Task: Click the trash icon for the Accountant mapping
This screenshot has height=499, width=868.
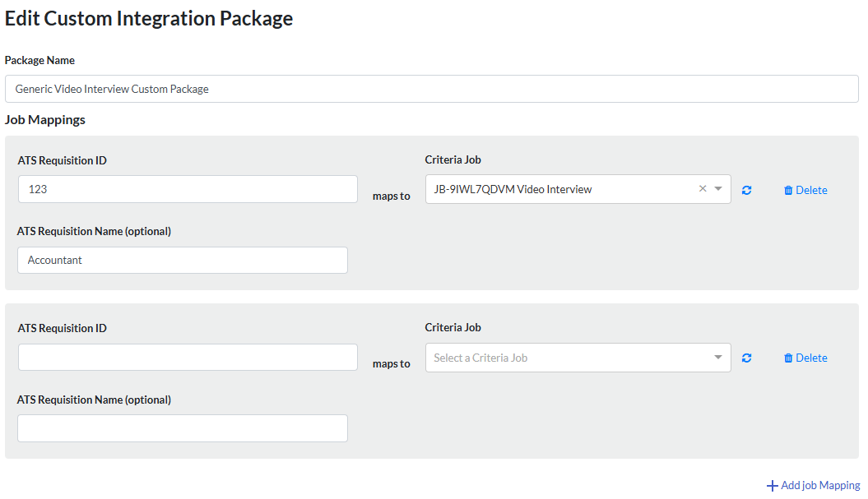Action: 788,190
